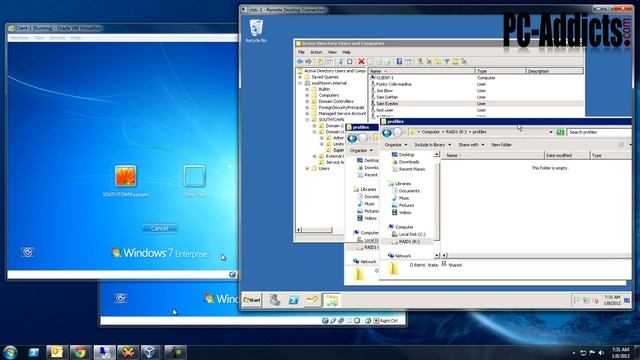Open the Help menu in Active Directory
The image size is (640, 360).
[x=347, y=52]
